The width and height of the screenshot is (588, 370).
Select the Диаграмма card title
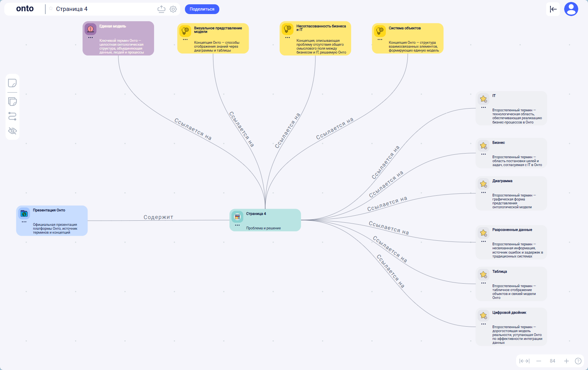click(502, 181)
